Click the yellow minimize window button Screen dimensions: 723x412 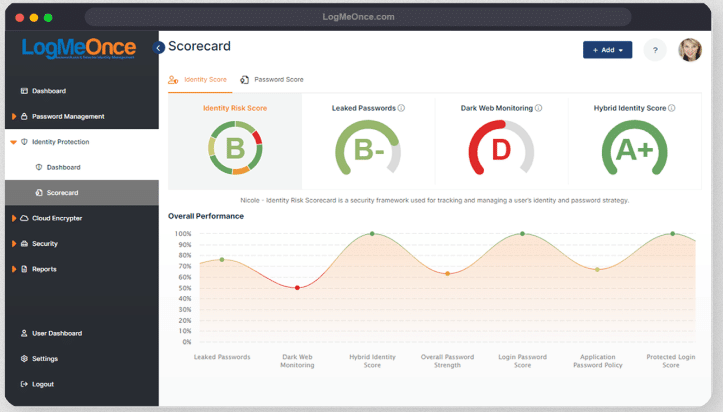point(34,18)
